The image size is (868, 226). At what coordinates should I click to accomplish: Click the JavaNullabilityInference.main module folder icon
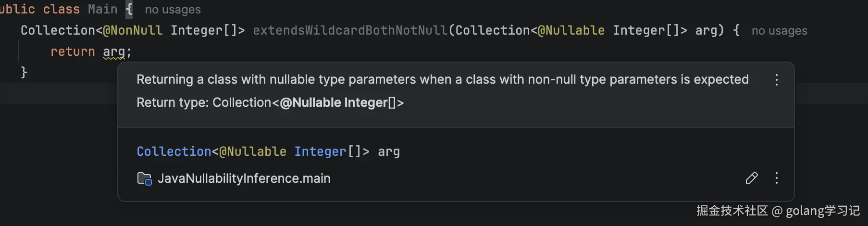coord(144,178)
